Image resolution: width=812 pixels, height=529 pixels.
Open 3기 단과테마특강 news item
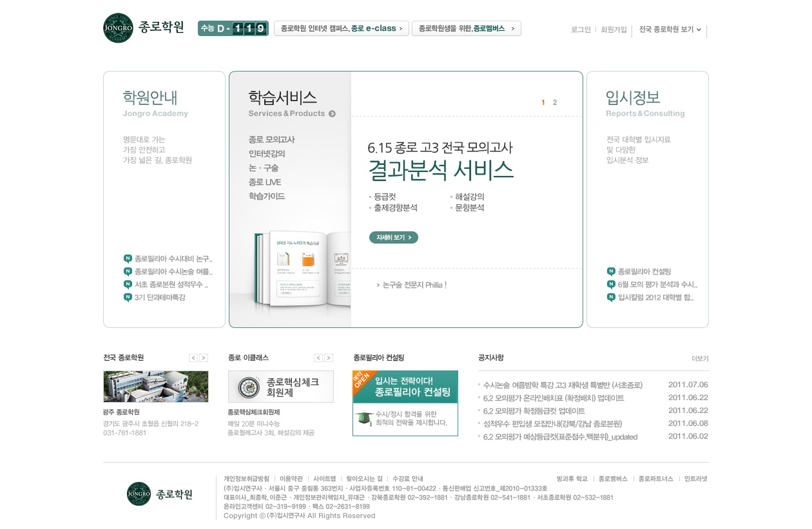[x=160, y=298]
